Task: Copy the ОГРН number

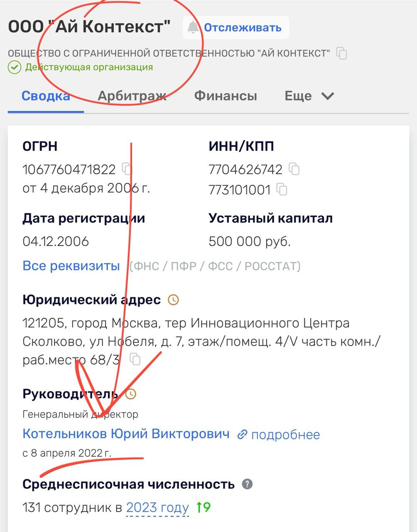Action: tap(127, 169)
